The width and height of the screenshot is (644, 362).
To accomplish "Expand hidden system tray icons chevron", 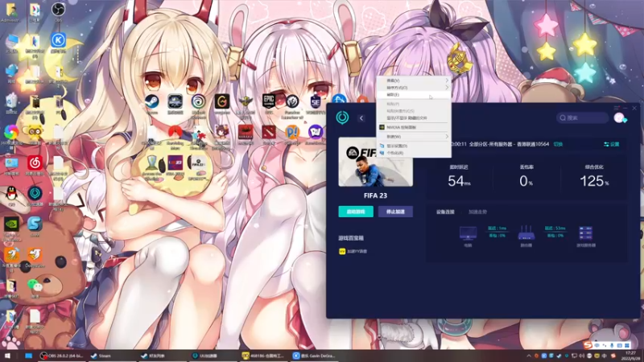I will (x=529, y=356).
